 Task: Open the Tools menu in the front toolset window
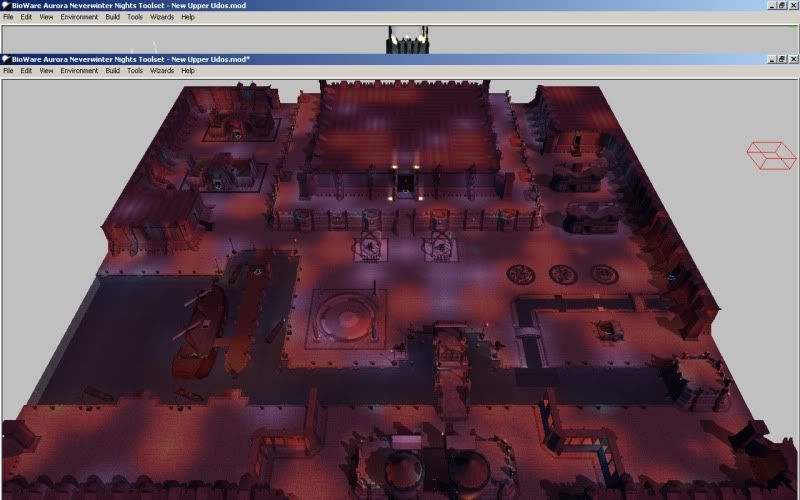pyautogui.click(x=135, y=71)
